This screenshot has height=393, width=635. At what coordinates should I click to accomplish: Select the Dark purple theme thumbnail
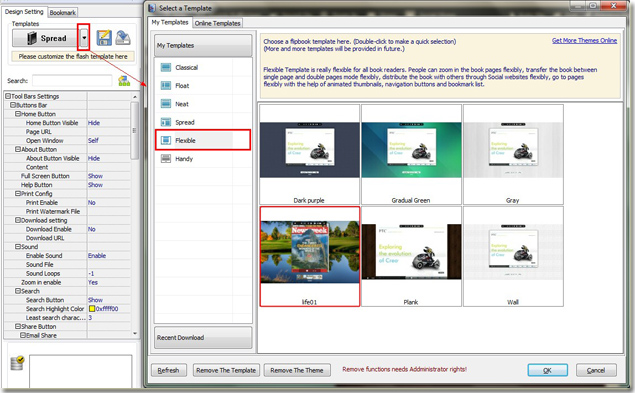[309, 154]
